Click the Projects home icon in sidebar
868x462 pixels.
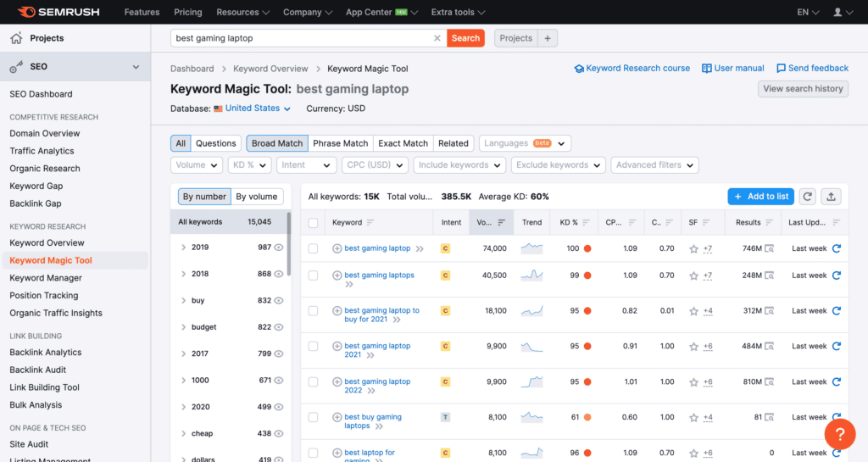[16, 38]
